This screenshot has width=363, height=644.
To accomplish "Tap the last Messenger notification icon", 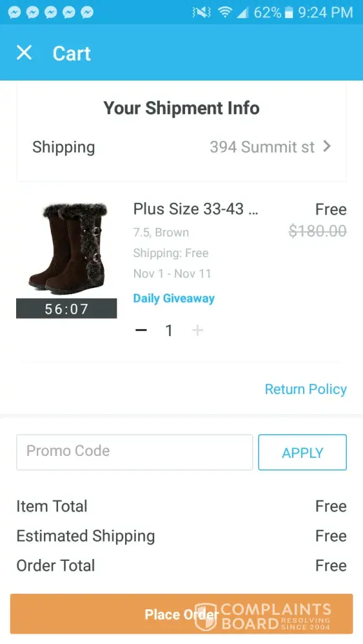I will click(87, 12).
